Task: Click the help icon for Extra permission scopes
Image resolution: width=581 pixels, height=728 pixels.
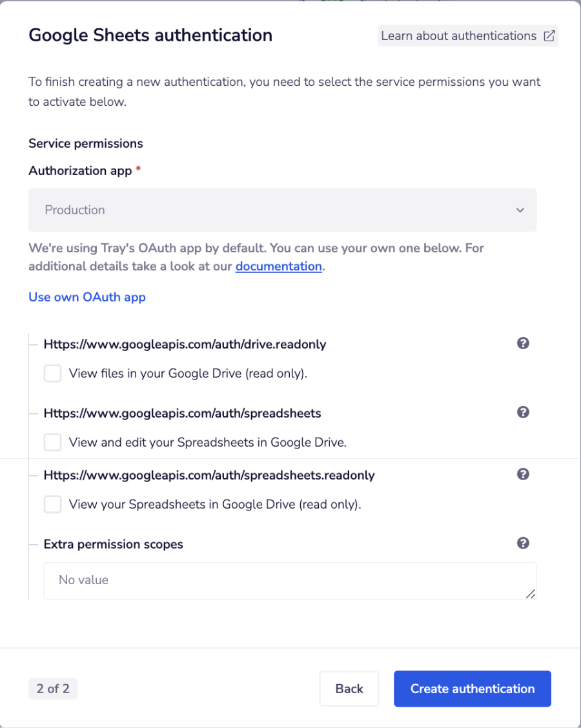Action: 523,543
